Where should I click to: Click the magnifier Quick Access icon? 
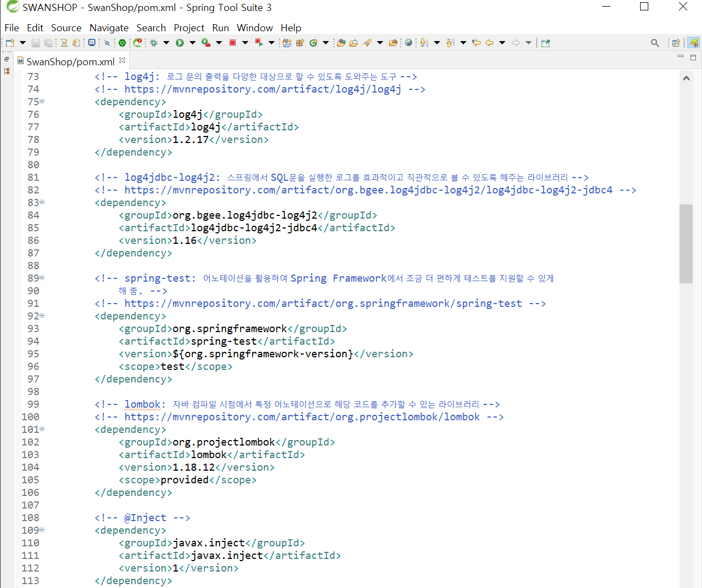(x=655, y=43)
